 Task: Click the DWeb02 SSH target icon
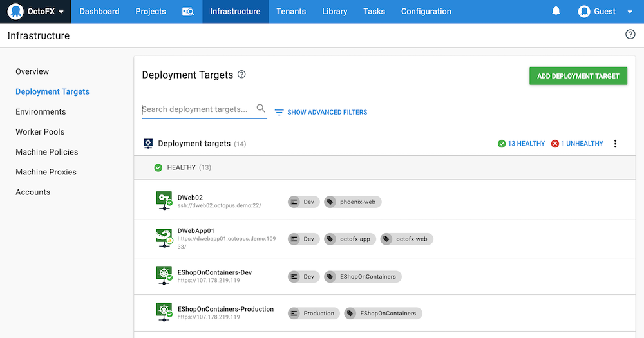(164, 199)
